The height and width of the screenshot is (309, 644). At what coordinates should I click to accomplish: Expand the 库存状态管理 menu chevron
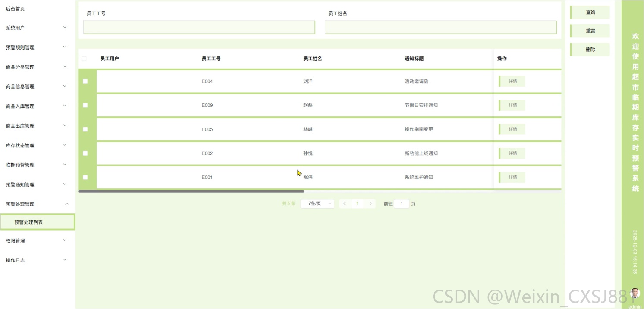65,145
